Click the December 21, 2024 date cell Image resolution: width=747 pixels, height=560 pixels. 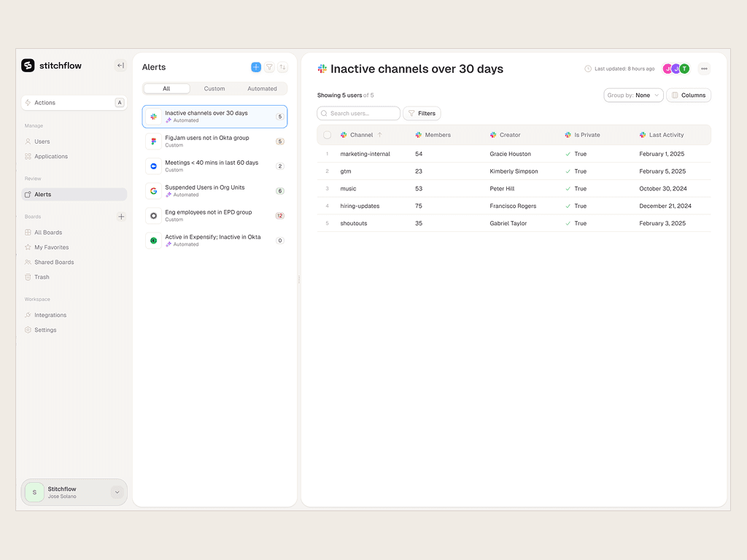coord(665,206)
